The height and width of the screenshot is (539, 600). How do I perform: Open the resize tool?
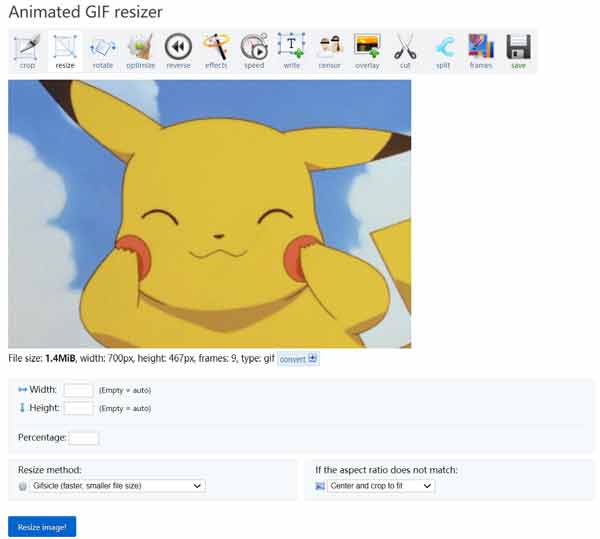[x=65, y=52]
